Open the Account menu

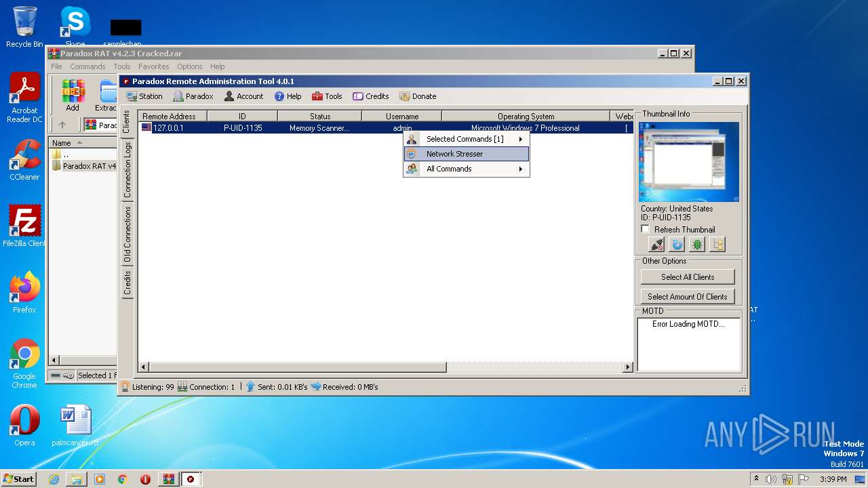coord(243,96)
